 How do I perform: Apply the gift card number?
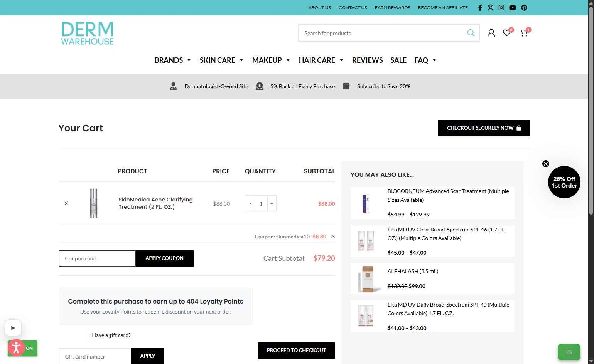click(147, 356)
